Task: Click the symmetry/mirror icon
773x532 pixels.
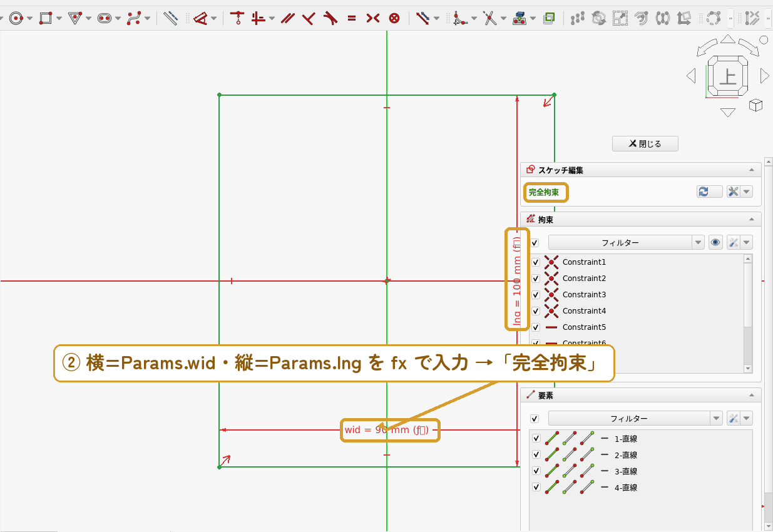Action: (x=663, y=18)
